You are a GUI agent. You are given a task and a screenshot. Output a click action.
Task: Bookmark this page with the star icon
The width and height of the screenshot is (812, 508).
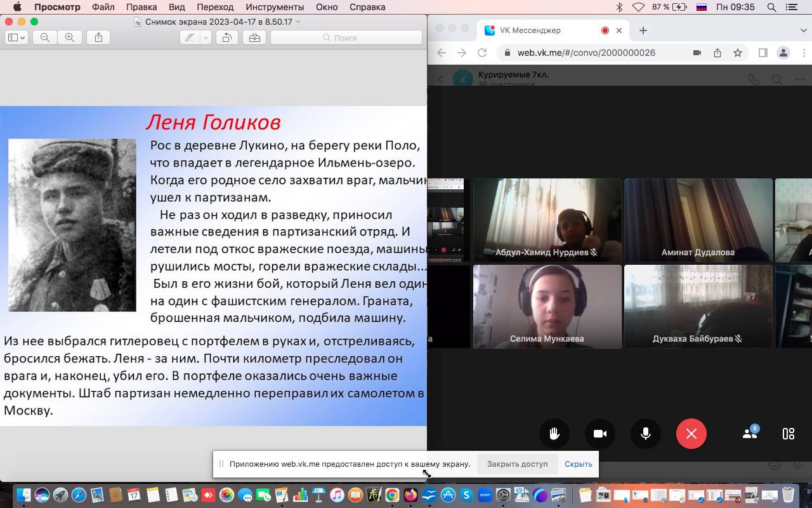click(x=738, y=53)
